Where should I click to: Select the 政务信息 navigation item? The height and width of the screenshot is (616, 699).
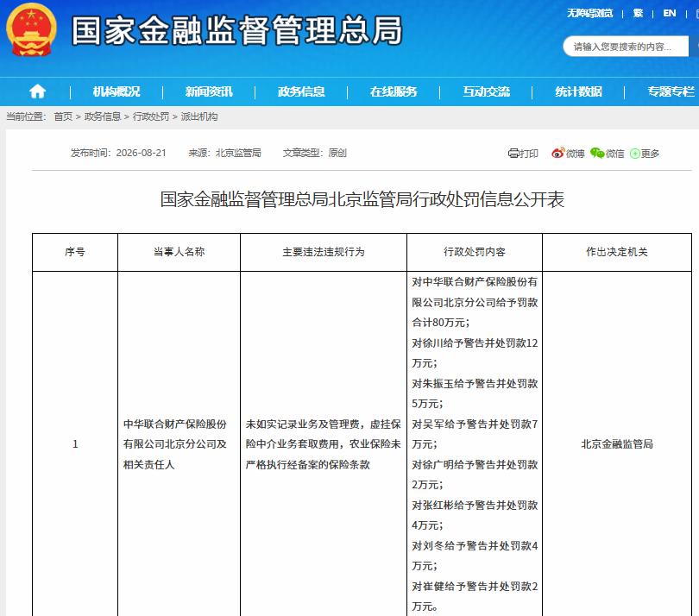(301, 91)
